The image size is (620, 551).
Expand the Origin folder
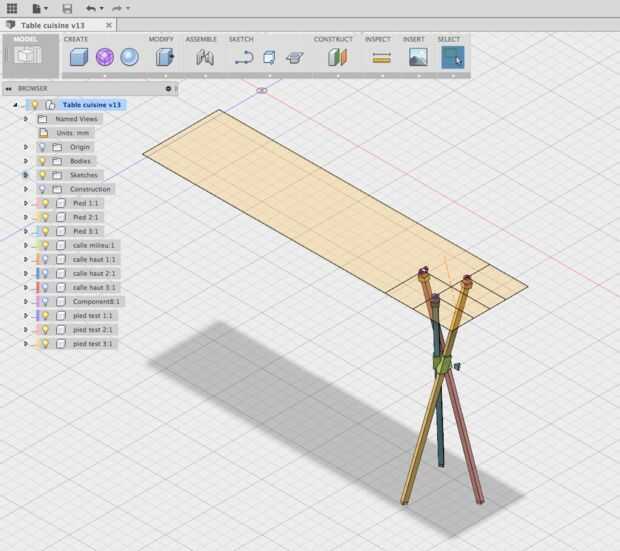[x=26, y=147]
